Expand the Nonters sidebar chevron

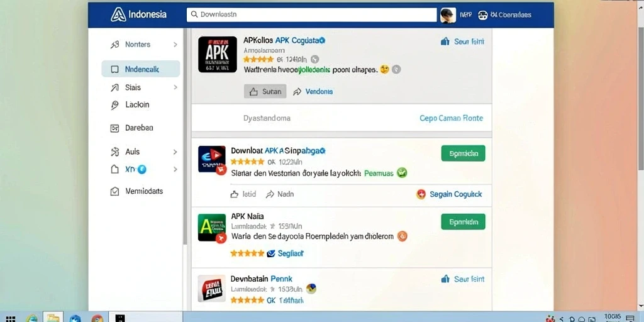pyautogui.click(x=175, y=45)
